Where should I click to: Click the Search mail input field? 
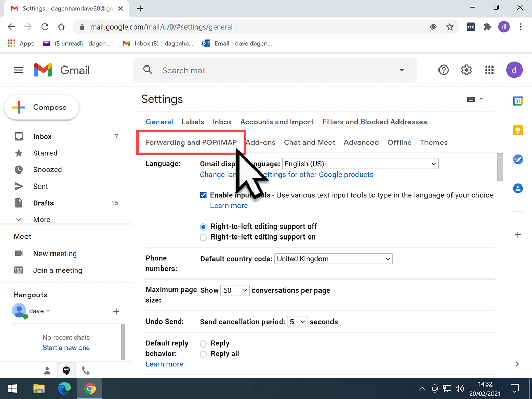click(275, 70)
